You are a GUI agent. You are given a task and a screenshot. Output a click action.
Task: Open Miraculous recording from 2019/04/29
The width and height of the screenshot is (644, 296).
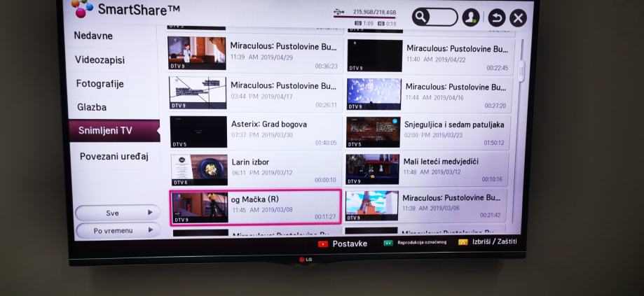tap(255, 55)
